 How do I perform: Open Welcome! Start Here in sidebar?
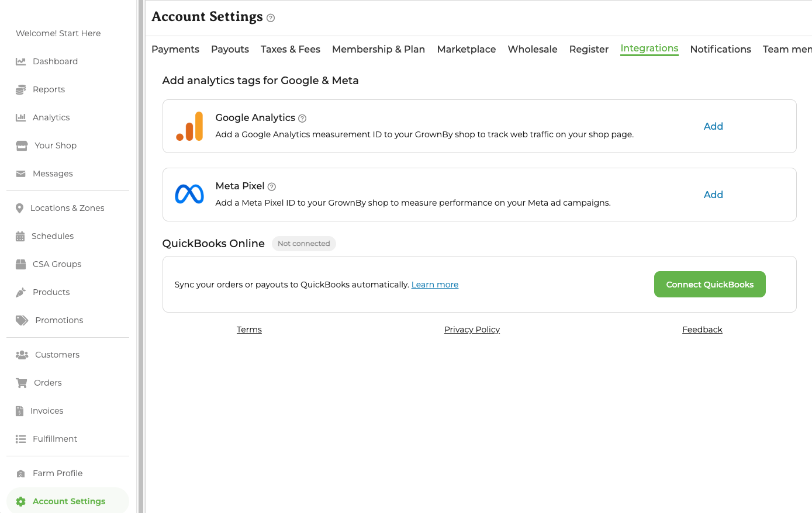(x=58, y=33)
